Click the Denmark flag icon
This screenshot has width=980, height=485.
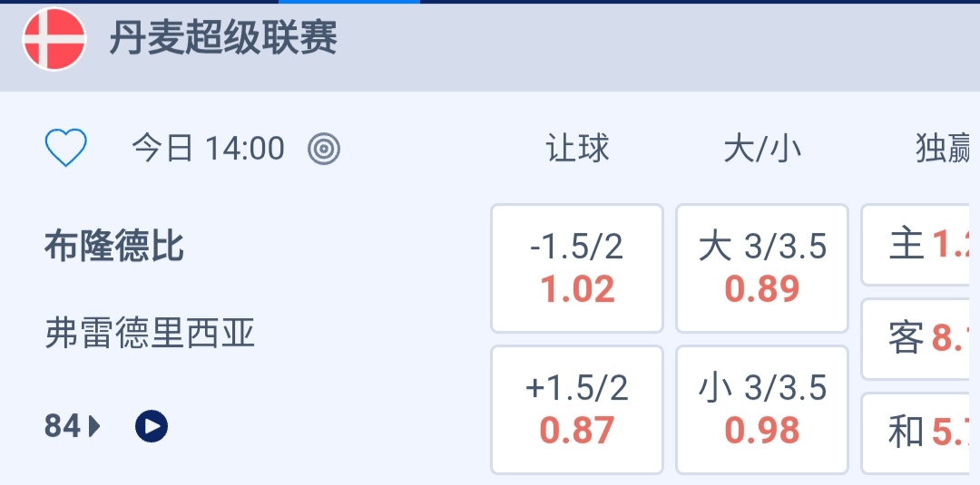coord(54,40)
